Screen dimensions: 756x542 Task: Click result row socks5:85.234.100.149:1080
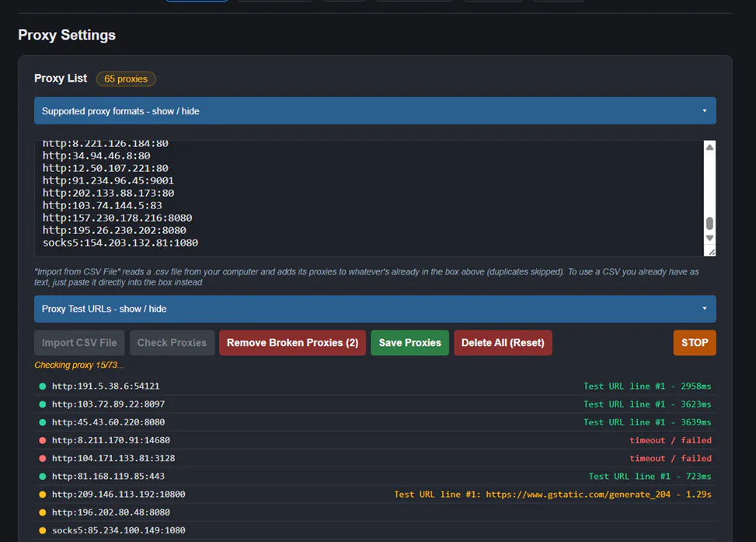pos(375,530)
